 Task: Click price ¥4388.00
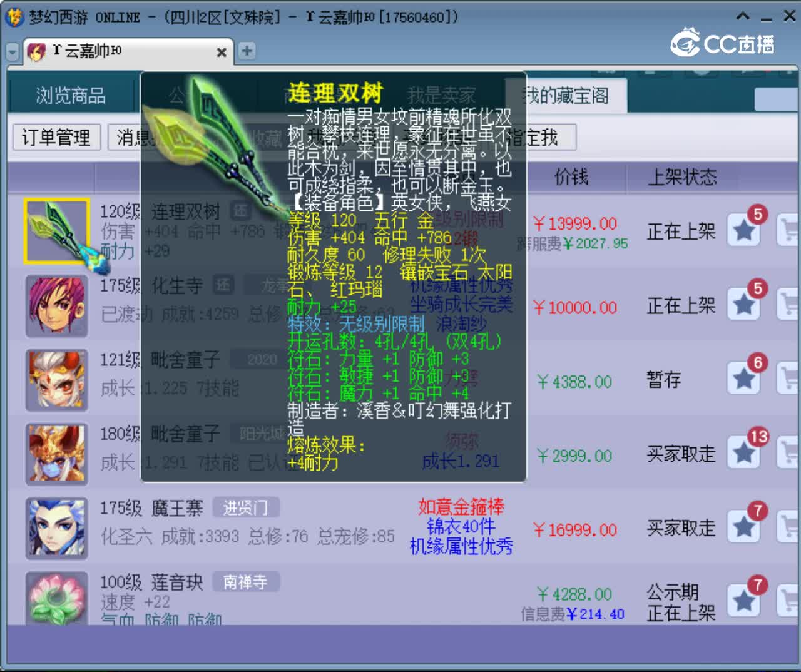pyautogui.click(x=574, y=382)
